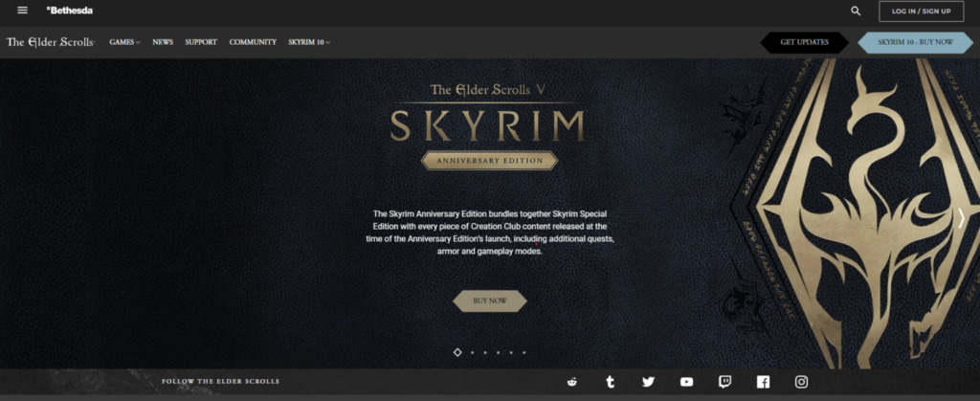Click Skyrim 10 - Buy Now button

pyautogui.click(x=915, y=42)
